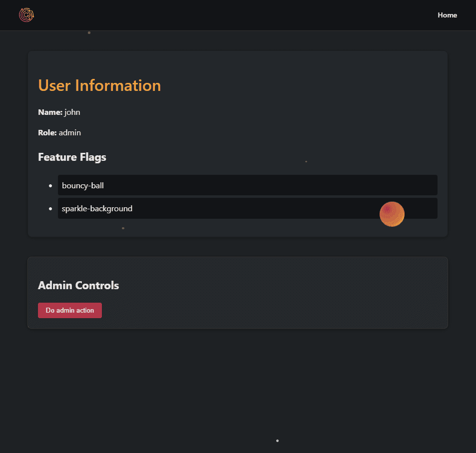Viewport: 476px width, 453px height.
Task: Click the Name: john text field
Action: click(x=59, y=112)
